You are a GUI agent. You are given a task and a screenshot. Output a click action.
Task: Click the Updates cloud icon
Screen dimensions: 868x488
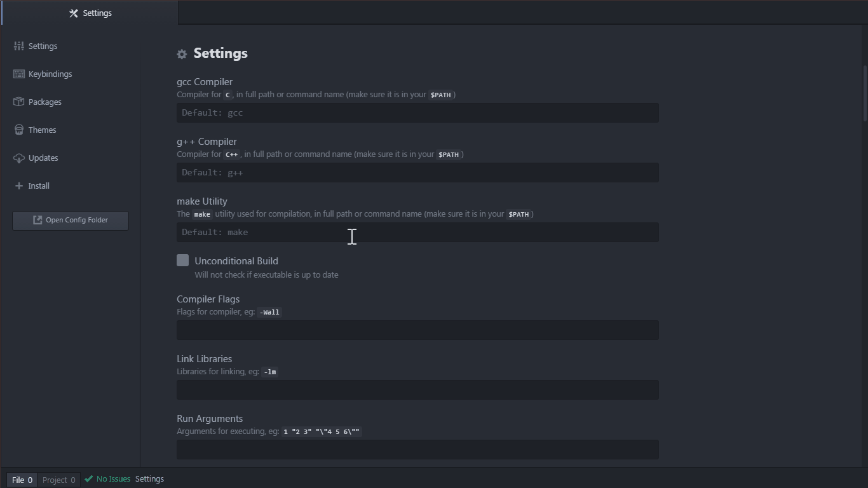coord(19,158)
